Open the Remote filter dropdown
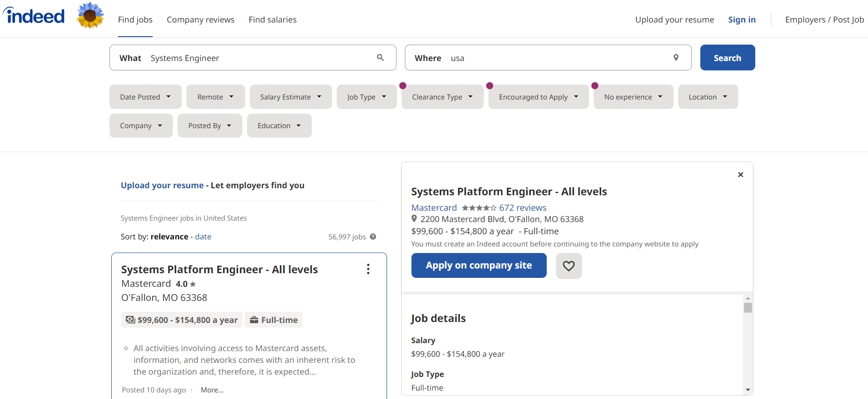The image size is (868, 399). click(216, 97)
